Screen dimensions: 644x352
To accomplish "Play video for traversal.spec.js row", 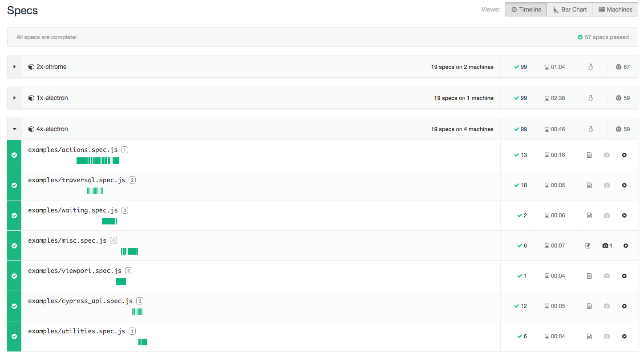I will tap(624, 185).
